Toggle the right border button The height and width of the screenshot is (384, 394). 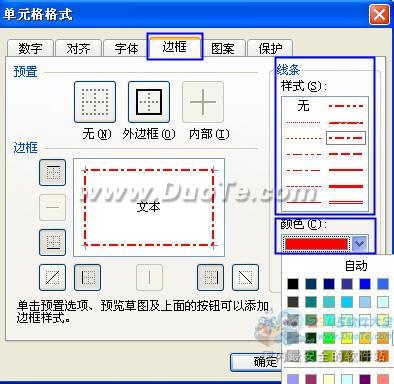pos(210,277)
